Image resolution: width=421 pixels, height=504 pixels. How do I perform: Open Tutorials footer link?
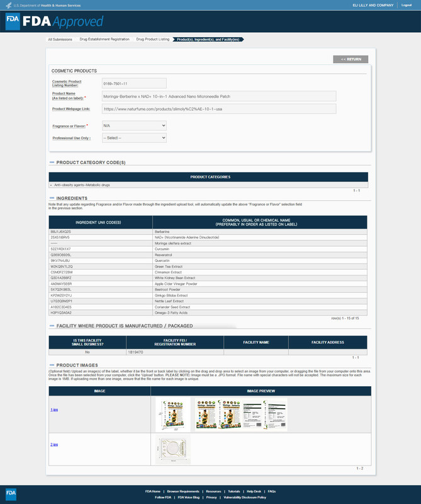[x=234, y=491]
